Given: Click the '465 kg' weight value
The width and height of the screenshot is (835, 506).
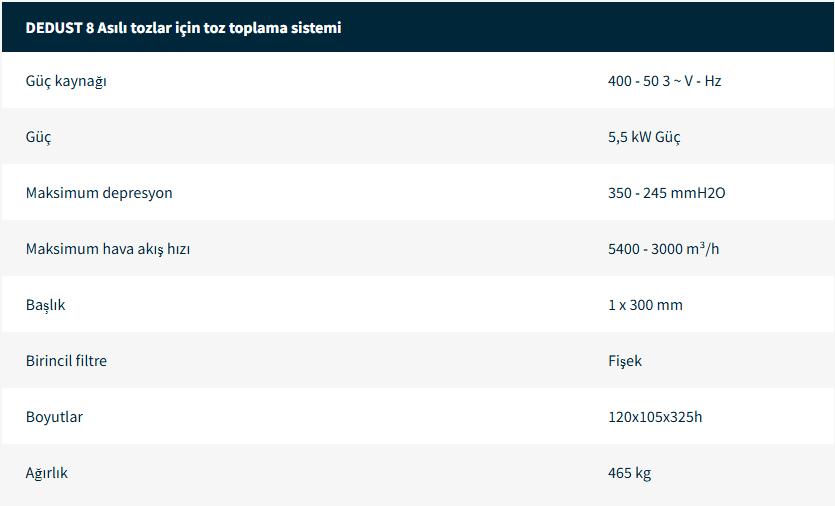Looking at the screenshot, I should [629, 473].
